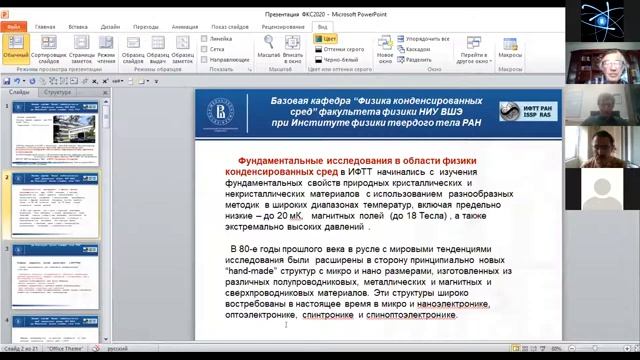Click Normal view icon in status bar
Image resolution: width=640 pixels, height=360 pixels.
click(x=516, y=349)
